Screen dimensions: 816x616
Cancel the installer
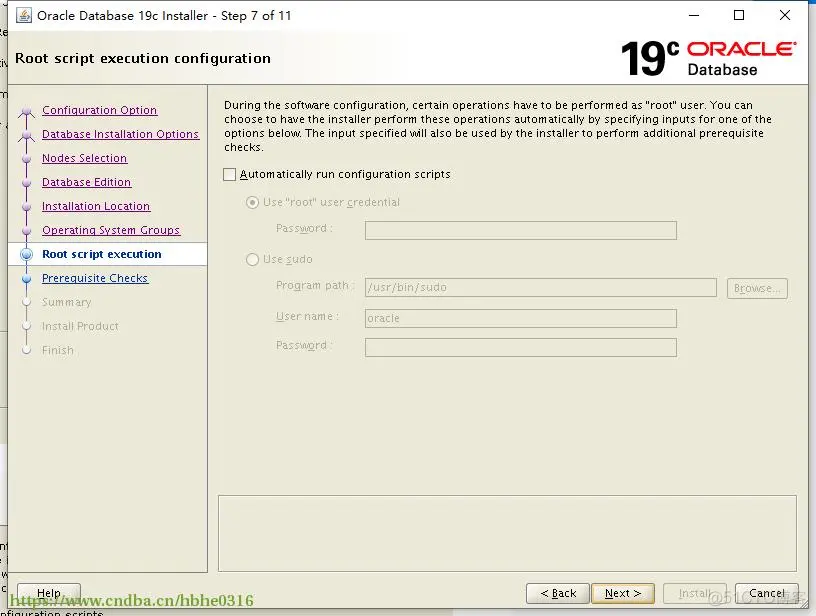[767, 593]
